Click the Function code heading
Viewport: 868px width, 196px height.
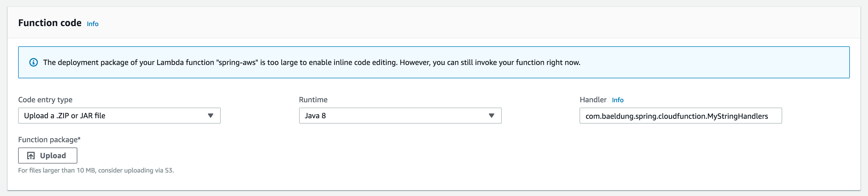click(50, 23)
